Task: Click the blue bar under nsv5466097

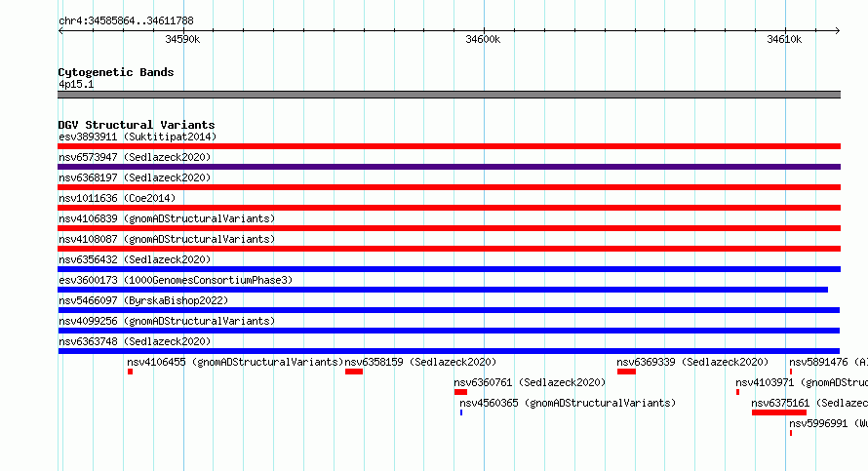Action: point(449,310)
